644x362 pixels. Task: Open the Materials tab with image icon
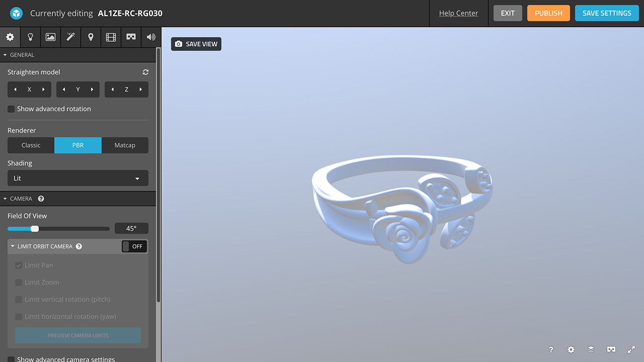click(x=50, y=37)
